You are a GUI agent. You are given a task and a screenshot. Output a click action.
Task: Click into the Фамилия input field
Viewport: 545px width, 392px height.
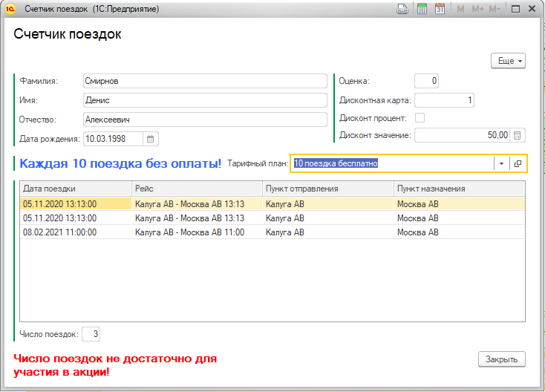click(x=205, y=81)
